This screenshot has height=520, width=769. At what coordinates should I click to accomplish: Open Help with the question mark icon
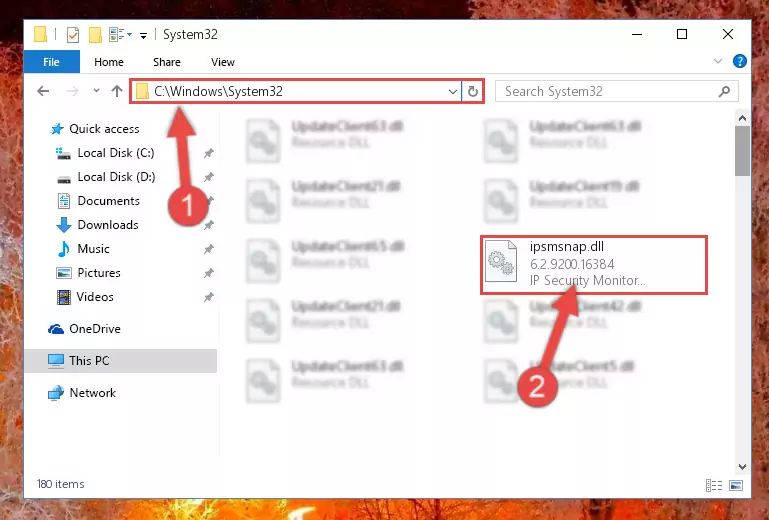click(x=740, y=61)
